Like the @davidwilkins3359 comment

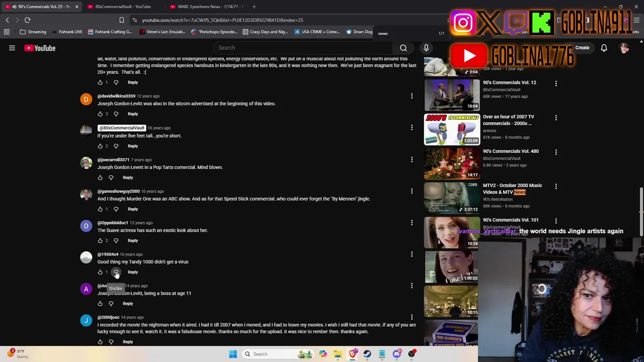[x=100, y=114]
